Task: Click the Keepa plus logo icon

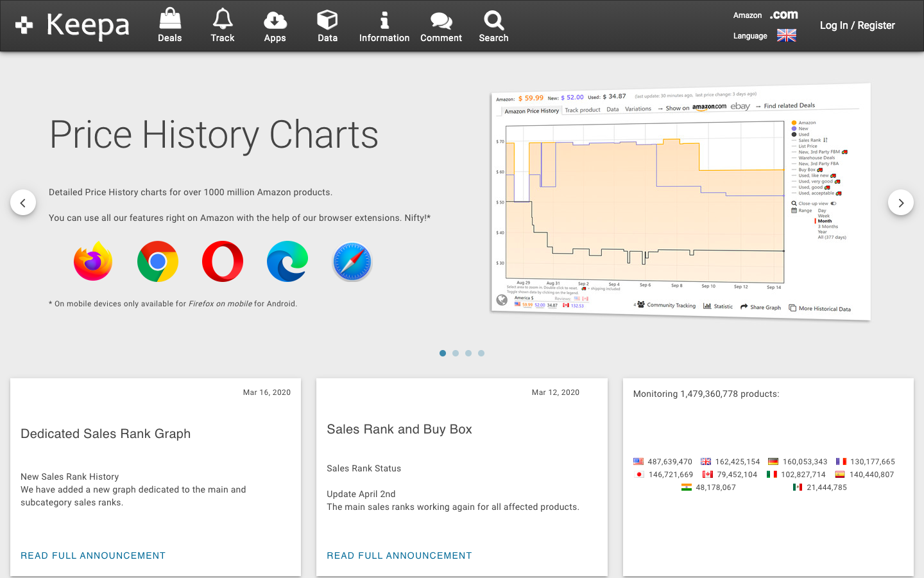Action: 24,25
